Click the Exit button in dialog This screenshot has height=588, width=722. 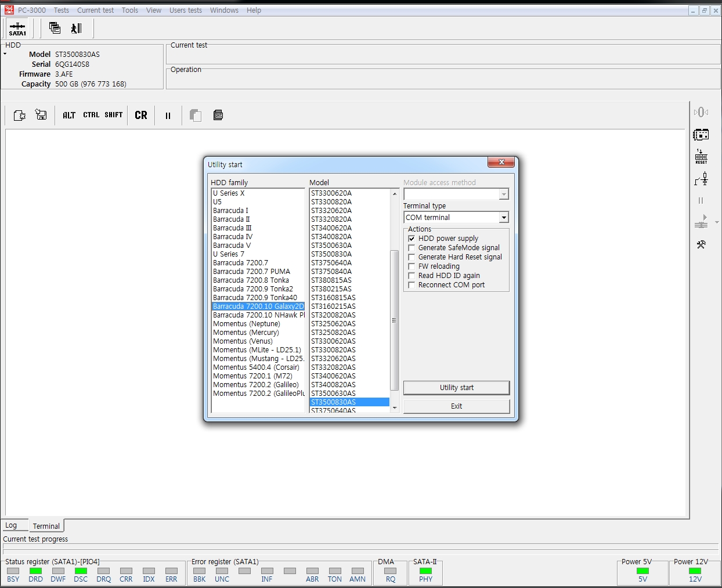456,406
